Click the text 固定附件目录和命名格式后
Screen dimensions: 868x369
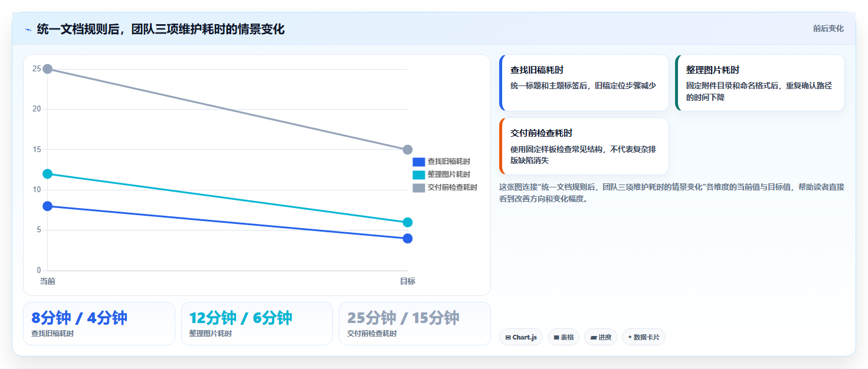point(733,85)
